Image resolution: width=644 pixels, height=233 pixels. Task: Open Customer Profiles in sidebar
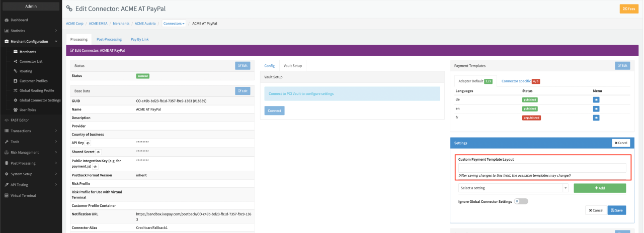[33, 81]
